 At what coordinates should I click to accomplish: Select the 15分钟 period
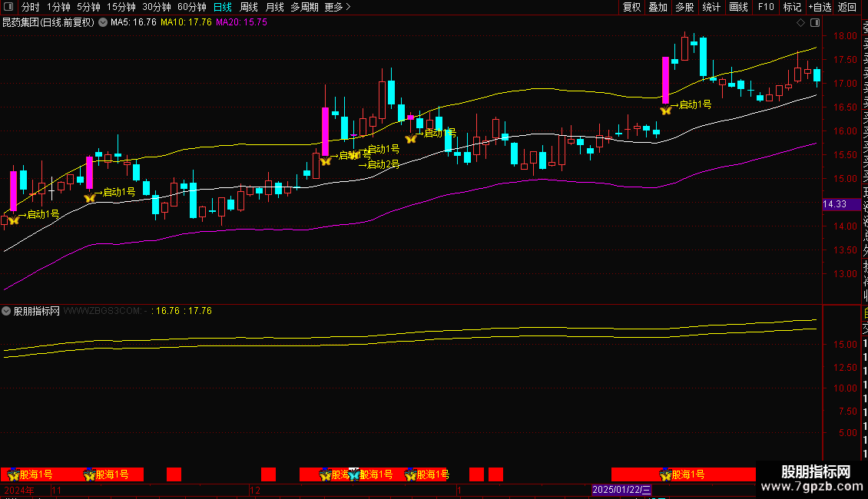point(121,7)
